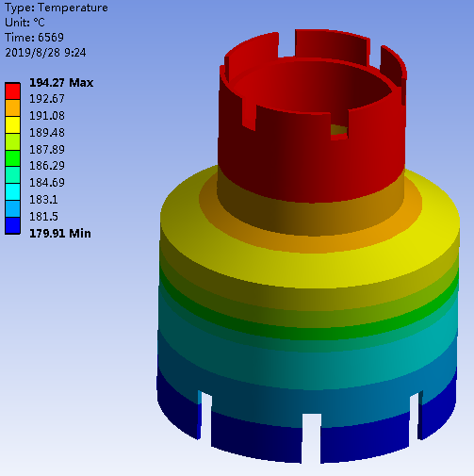Screen dimensions: 474x476
Task: Click the red legend color band
Action: click(x=12, y=91)
